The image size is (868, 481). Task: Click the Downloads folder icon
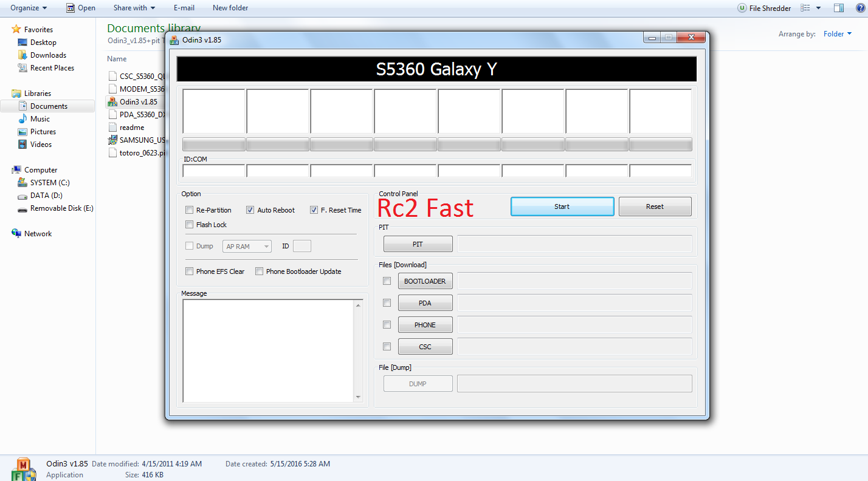[22, 55]
